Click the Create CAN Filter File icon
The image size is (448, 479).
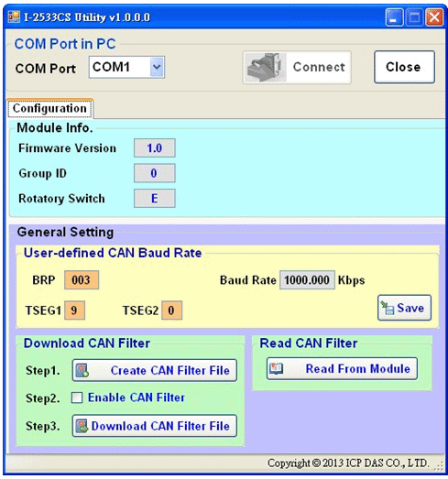point(82,370)
